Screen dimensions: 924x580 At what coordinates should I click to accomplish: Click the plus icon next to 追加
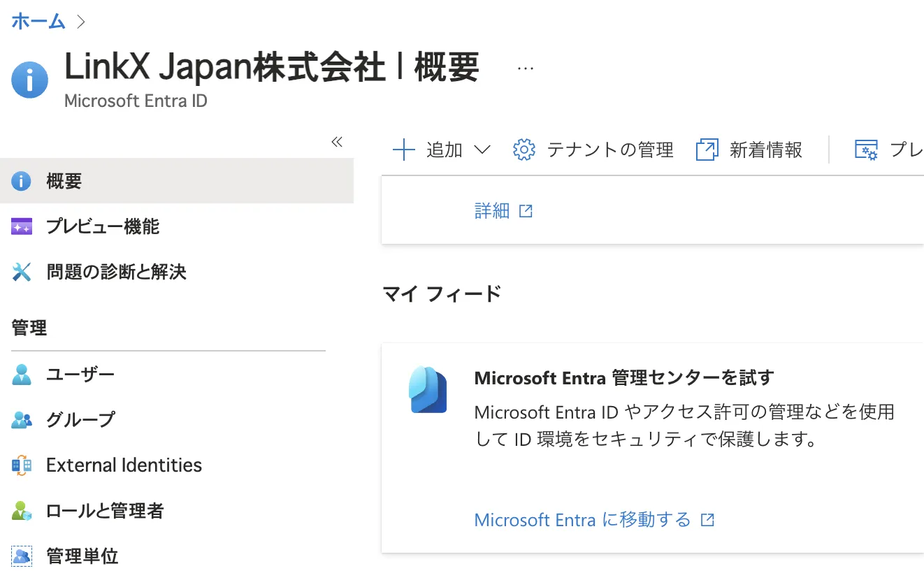[403, 150]
